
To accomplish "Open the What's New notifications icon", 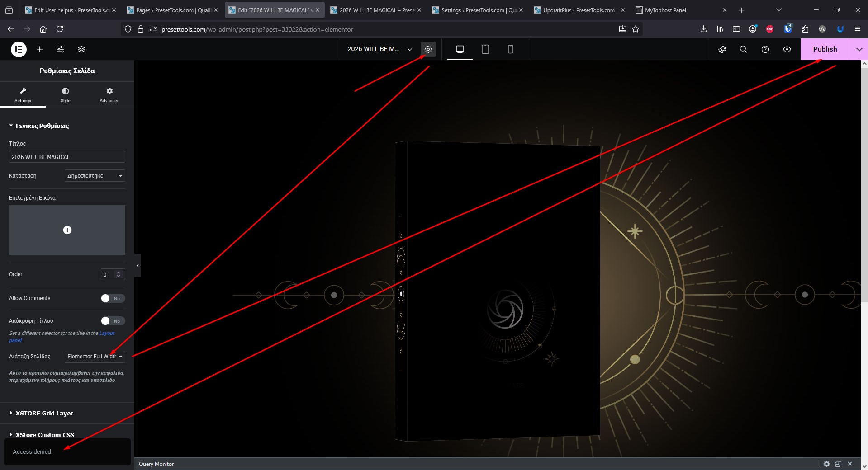I will coord(722,49).
